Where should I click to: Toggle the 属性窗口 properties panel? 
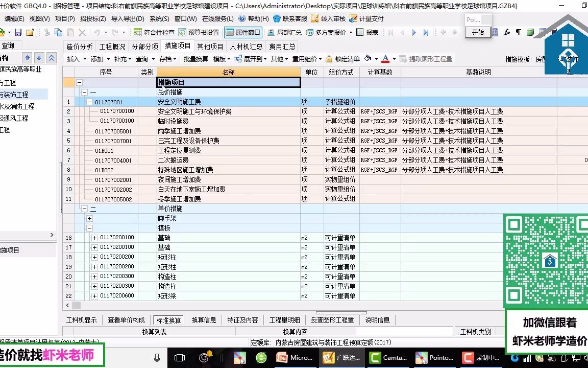(x=243, y=32)
